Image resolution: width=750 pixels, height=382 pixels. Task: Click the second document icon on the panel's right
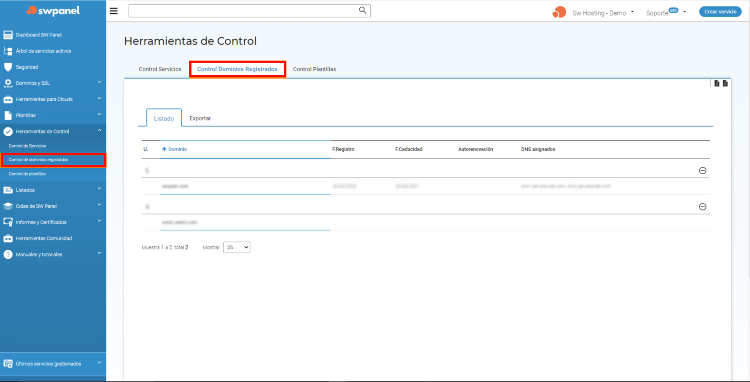pos(725,84)
